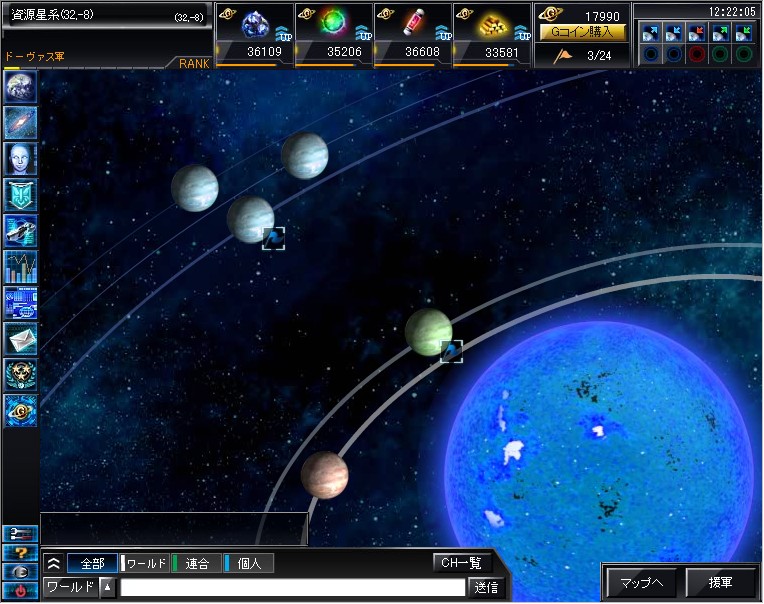Click the fleet icon with green outgoing arrow
Image resolution: width=764 pixels, height=604 pixels.
click(x=721, y=33)
